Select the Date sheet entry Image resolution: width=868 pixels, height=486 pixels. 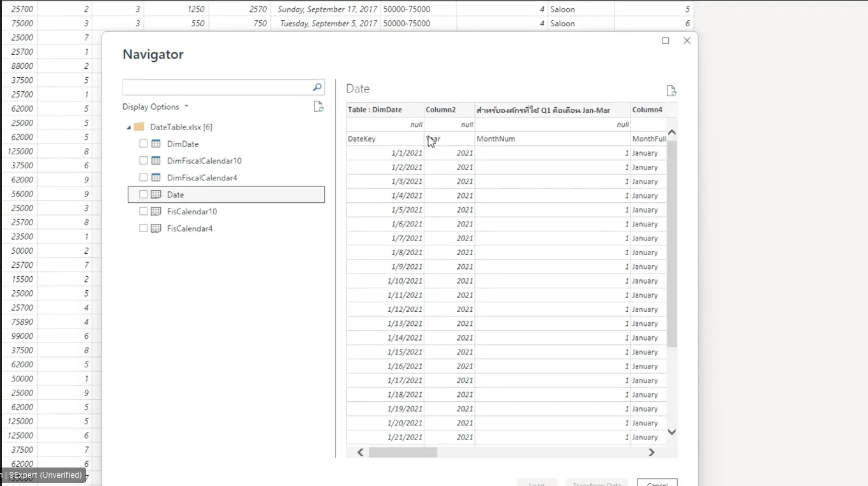click(x=227, y=195)
